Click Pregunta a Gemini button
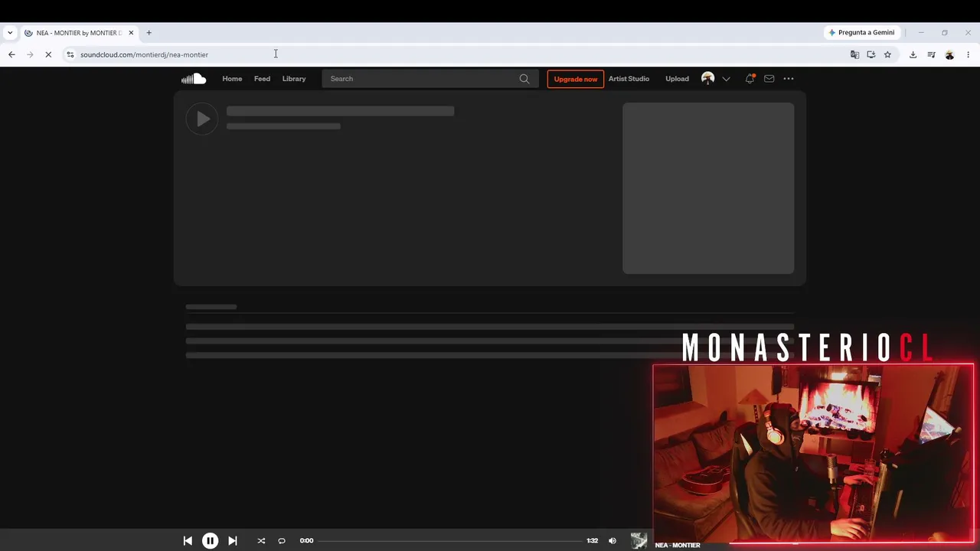The width and height of the screenshot is (980, 551). point(861,32)
